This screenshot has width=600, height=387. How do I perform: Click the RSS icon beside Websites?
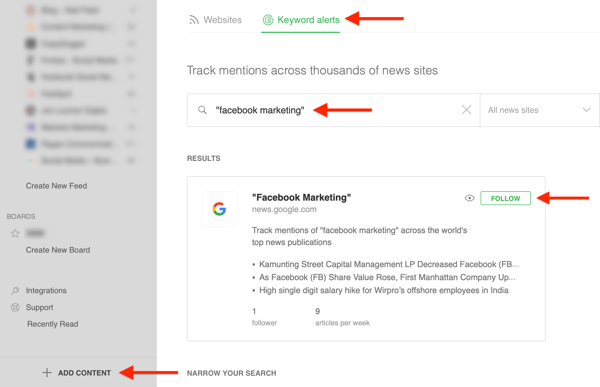coord(194,20)
